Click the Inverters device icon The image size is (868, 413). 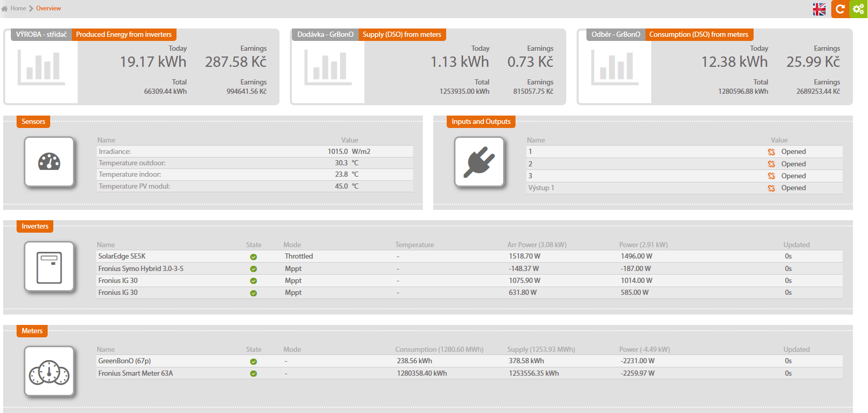(x=49, y=267)
